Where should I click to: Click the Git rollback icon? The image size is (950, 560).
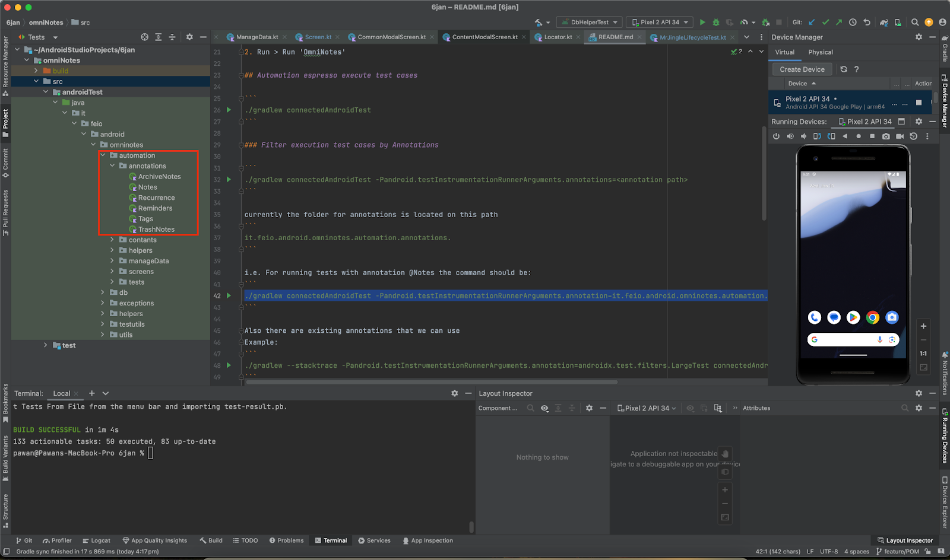click(x=867, y=23)
